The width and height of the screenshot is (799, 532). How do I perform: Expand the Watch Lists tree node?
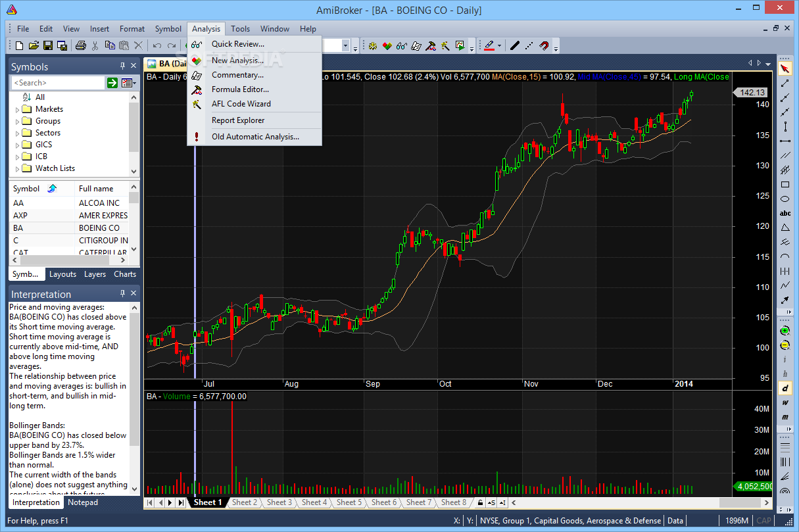[17, 168]
